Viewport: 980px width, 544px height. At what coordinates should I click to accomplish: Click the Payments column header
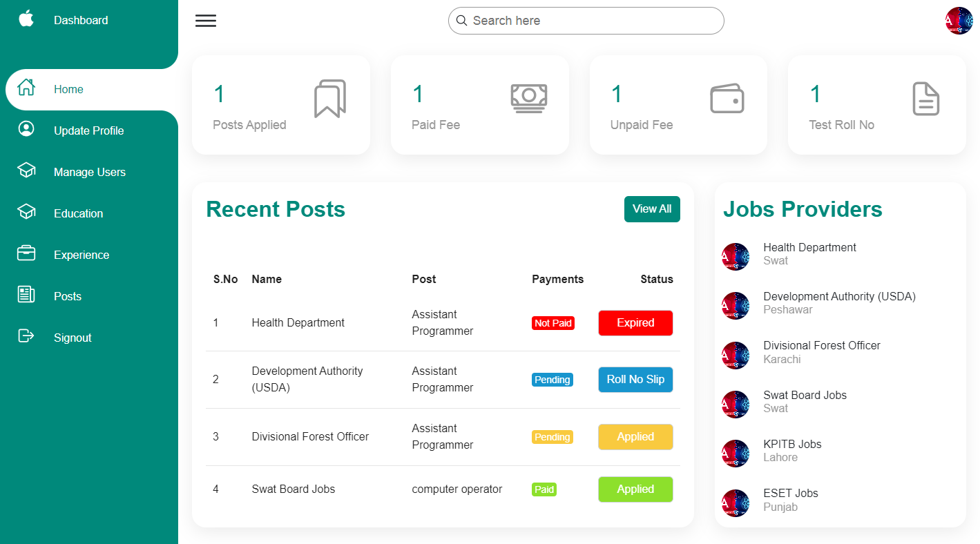click(557, 280)
